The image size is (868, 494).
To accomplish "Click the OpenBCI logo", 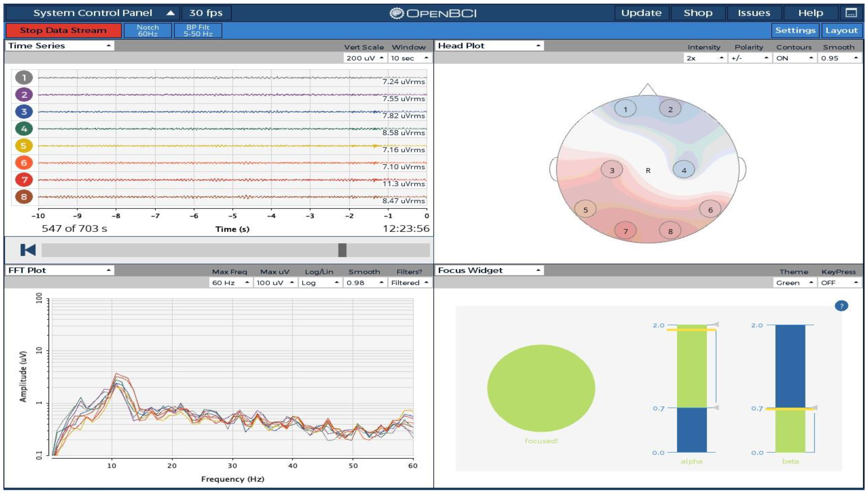I will tap(433, 13).
